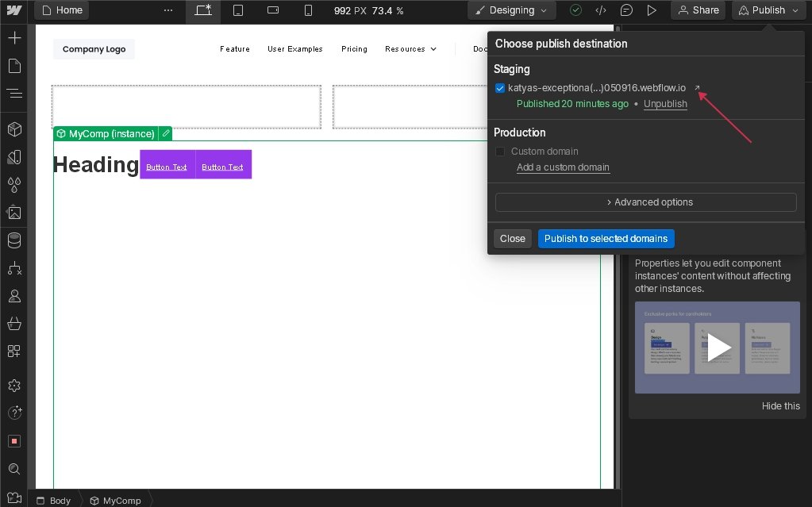The width and height of the screenshot is (812, 507).
Task: Open the comments speech bubble
Action: [626, 10]
